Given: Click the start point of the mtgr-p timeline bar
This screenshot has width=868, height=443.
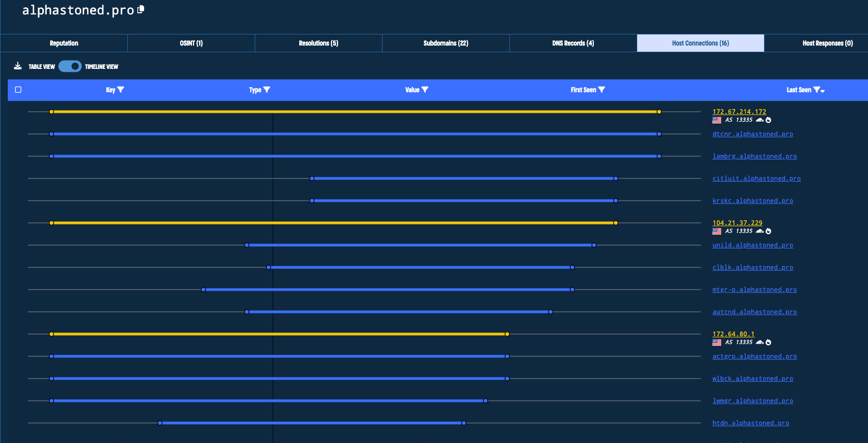Looking at the screenshot, I should click(x=204, y=290).
